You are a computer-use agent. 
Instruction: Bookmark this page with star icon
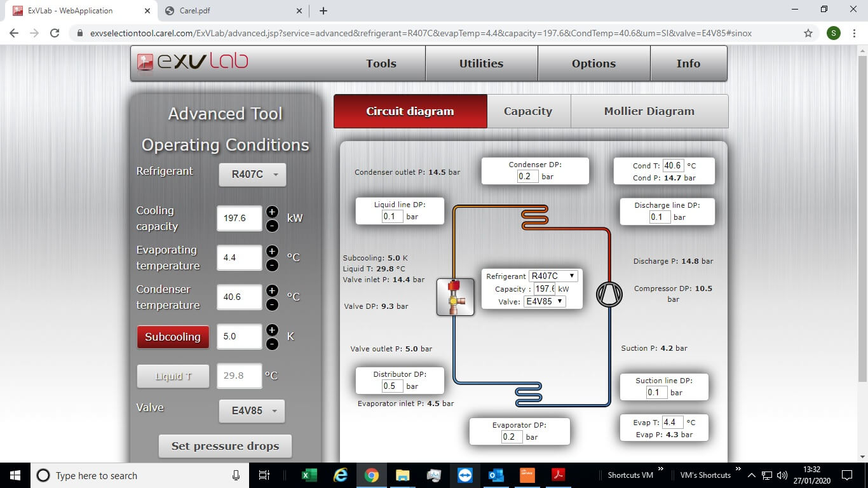pos(808,33)
